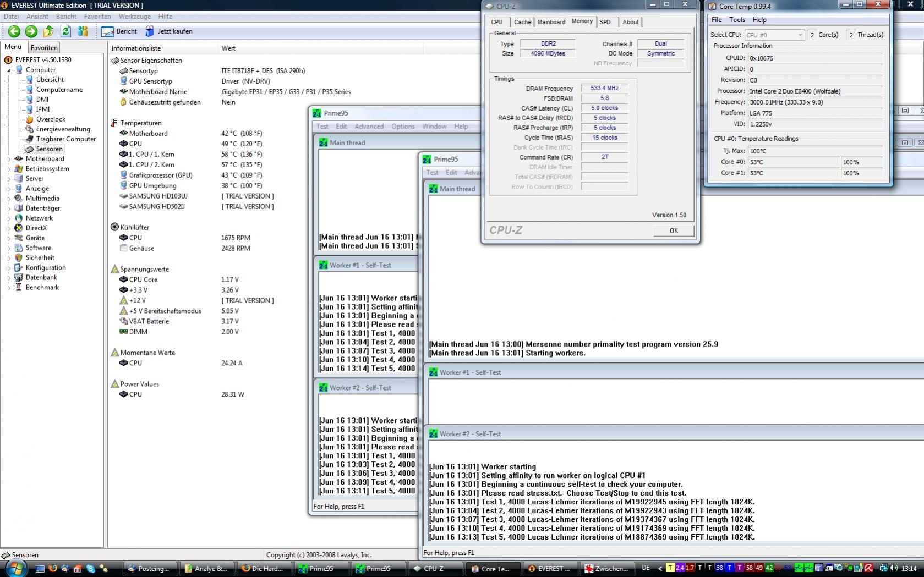Switch to the Mainboard tab in CPU-Z
This screenshot has height=577, width=924.
[551, 22]
